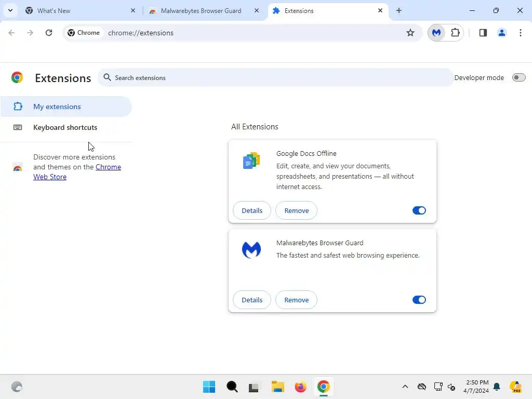This screenshot has width=532, height=399.
Task: Click the Chrome logo beside Extensions title
Action: click(17, 78)
